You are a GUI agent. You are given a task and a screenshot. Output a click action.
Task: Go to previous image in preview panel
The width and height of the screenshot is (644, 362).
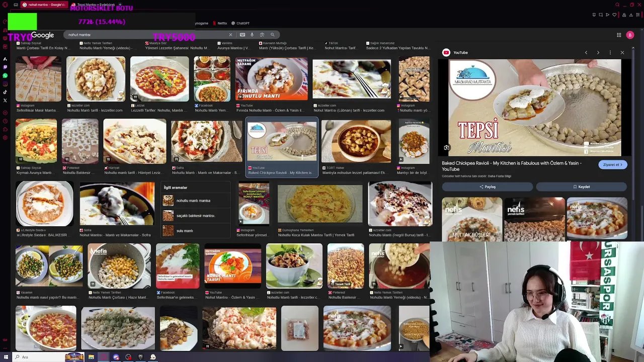pyautogui.click(x=586, y=52)
